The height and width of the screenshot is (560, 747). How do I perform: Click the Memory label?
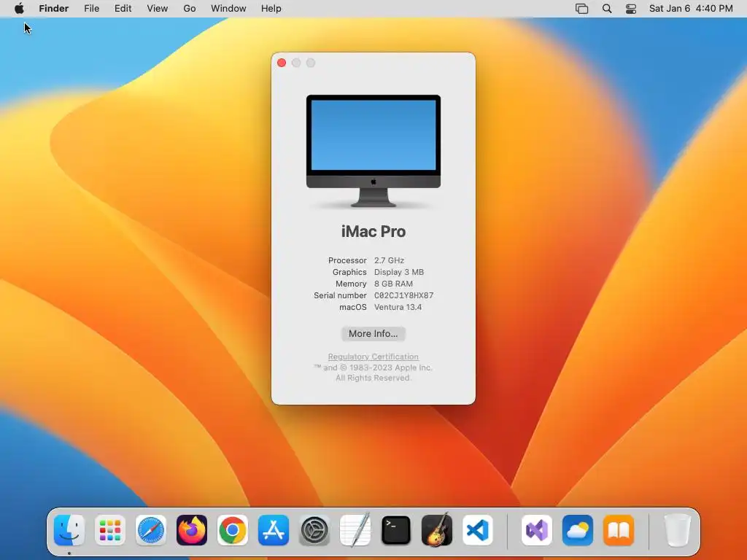[351, 284]
